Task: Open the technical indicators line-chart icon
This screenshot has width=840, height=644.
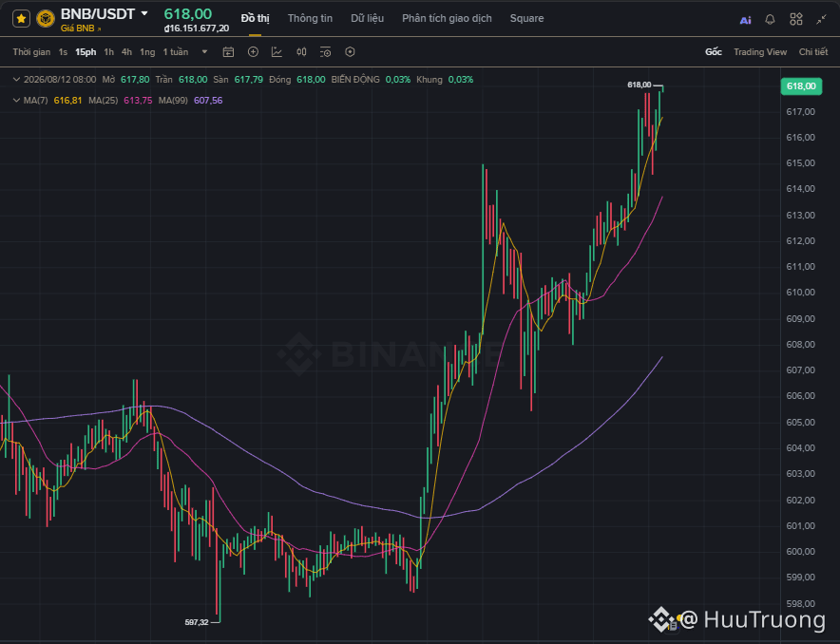Action: [x=277, y=52]
